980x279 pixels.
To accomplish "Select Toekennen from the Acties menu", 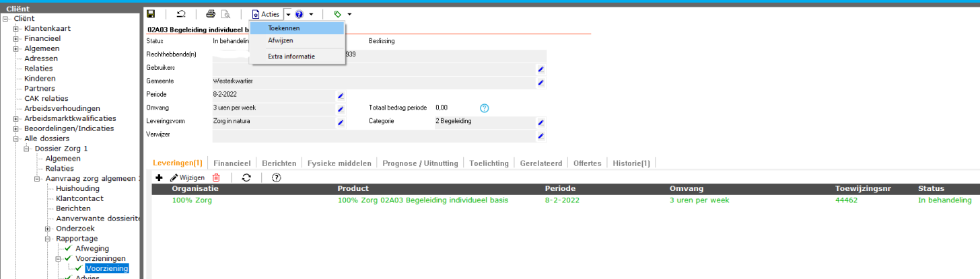I will [284, 28].
